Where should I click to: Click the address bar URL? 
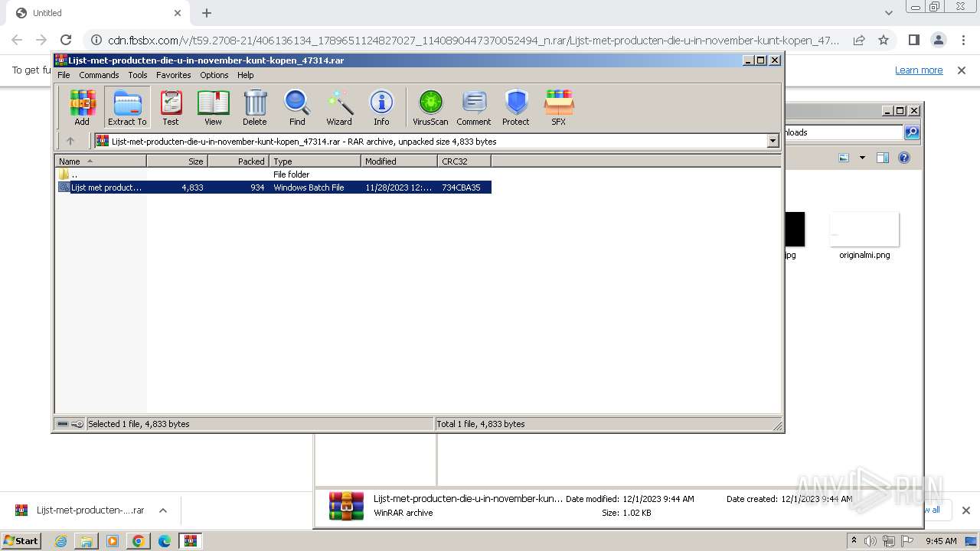coord(473,40)
